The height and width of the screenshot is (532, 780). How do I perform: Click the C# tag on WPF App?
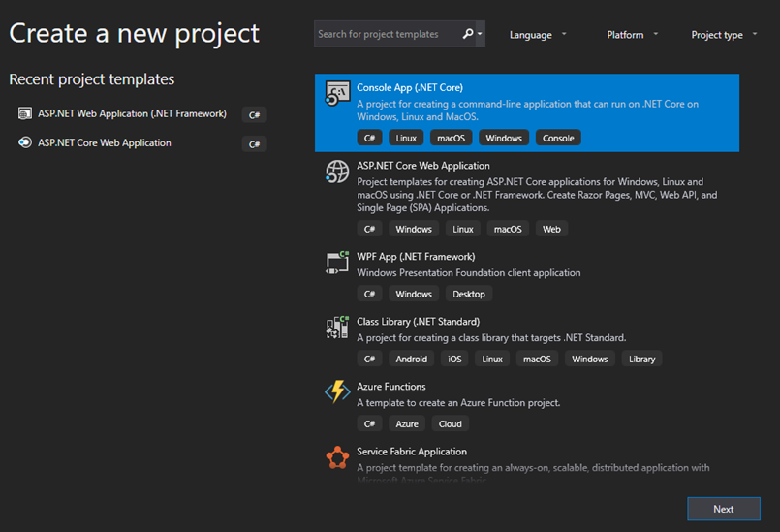point(369,295)
